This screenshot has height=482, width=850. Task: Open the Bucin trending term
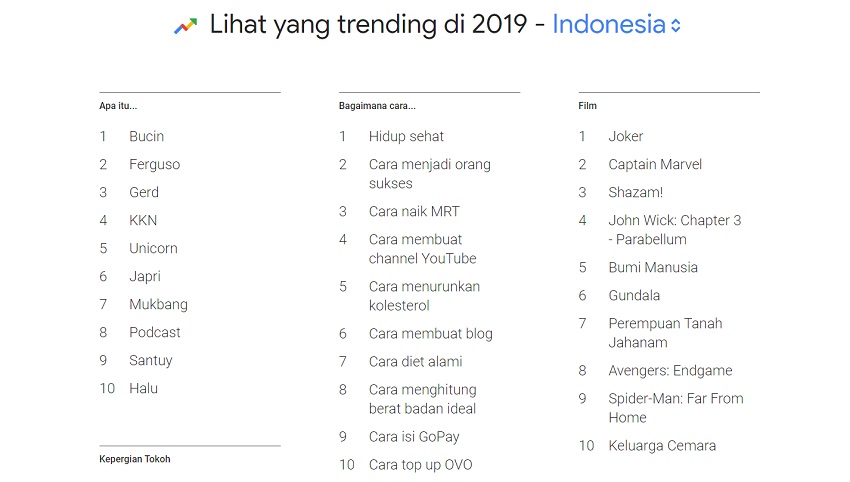point(146,136)
